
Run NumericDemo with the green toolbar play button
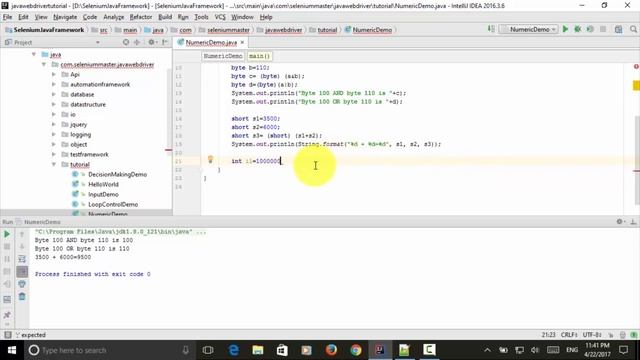pos(565,29)
